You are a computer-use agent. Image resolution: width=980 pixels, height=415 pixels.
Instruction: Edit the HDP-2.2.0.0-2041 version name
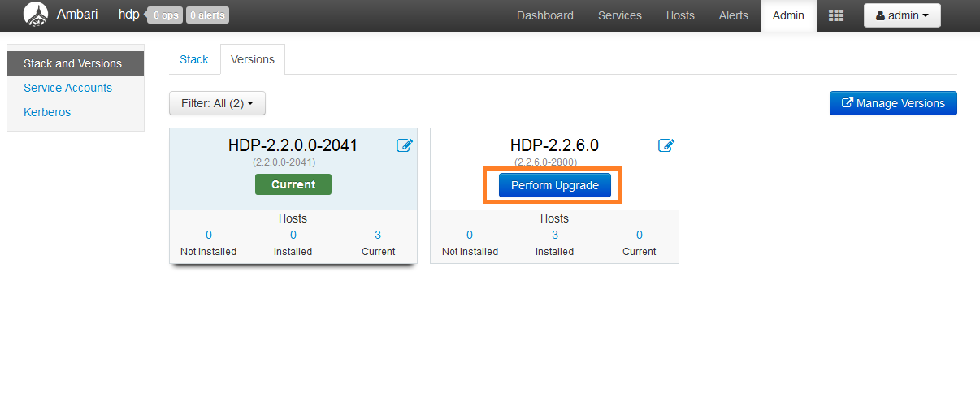click(x=404, y=145)
